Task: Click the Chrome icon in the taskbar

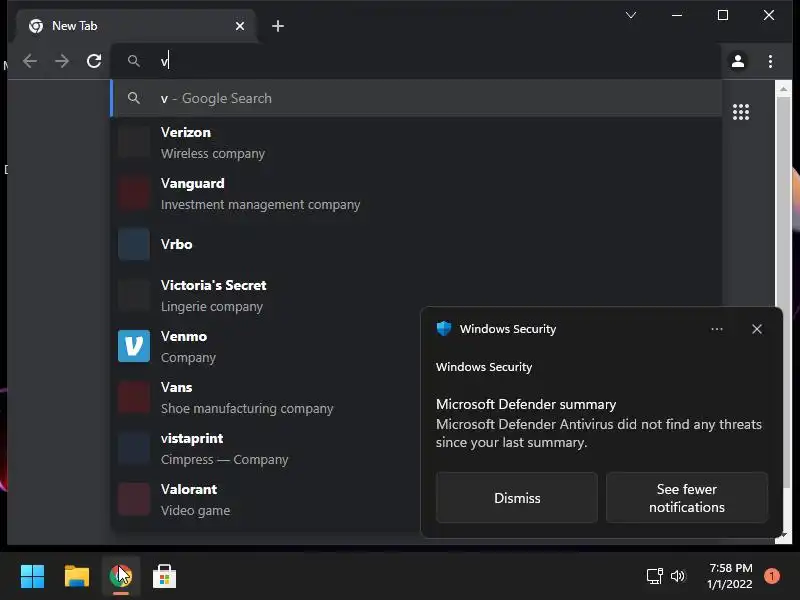Action: point(120,576)
